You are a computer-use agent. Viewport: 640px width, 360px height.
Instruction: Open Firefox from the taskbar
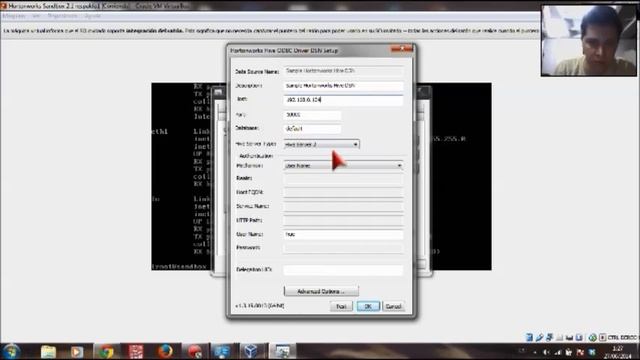pyautogui.click(x=165, y=351)
